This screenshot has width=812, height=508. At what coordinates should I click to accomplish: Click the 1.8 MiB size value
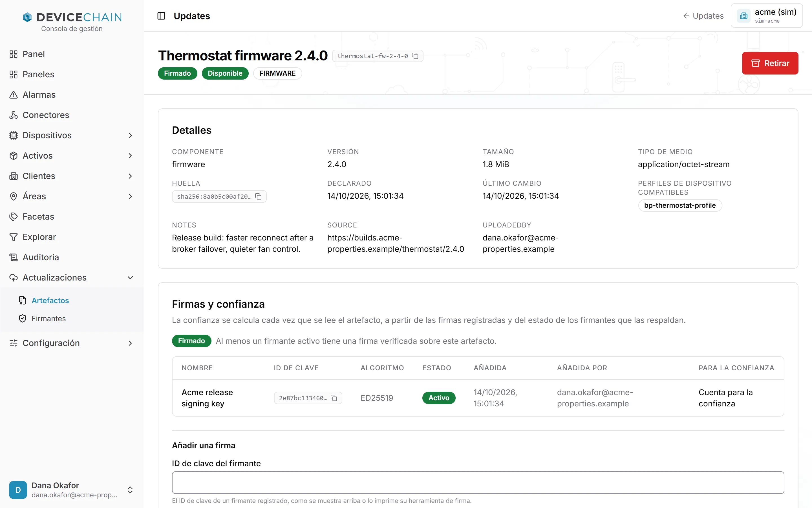click(496, 164)
